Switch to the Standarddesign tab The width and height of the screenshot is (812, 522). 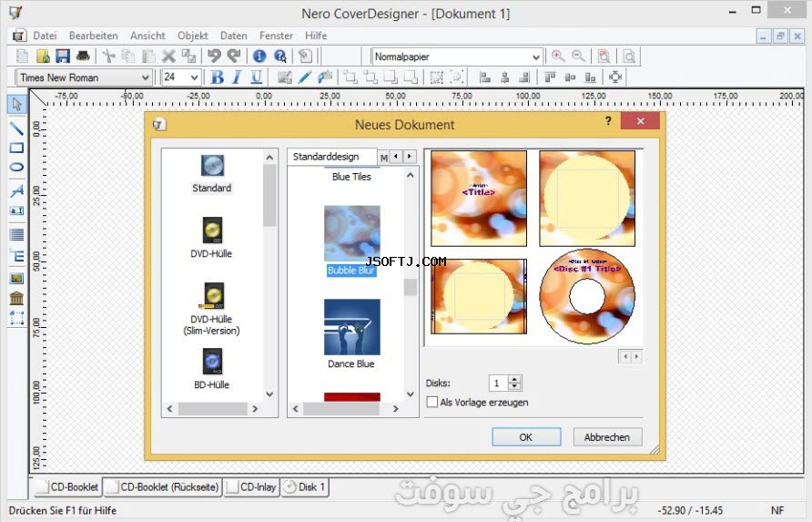coord(332,157)
